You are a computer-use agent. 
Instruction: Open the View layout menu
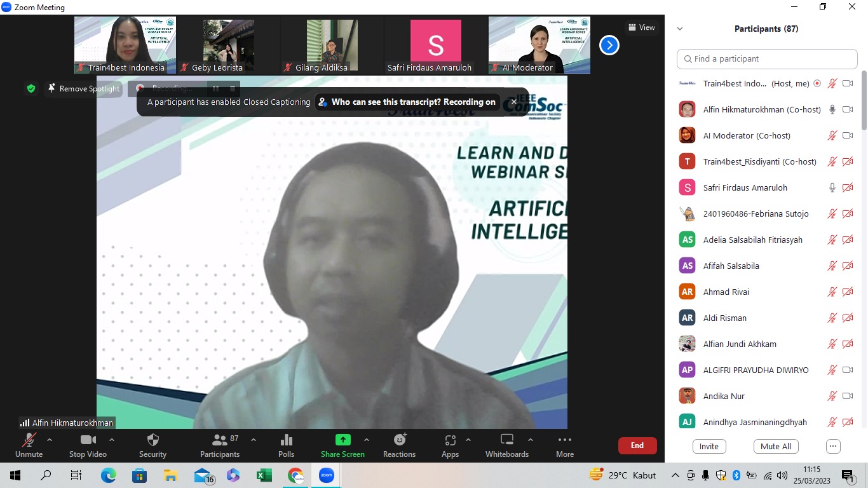pos(641,27)
